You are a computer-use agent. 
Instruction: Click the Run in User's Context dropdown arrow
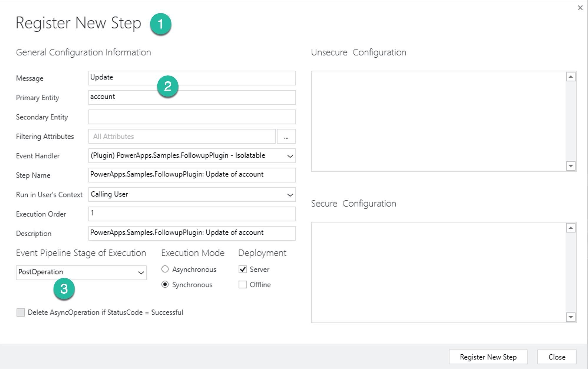click(x=290, y=194)
